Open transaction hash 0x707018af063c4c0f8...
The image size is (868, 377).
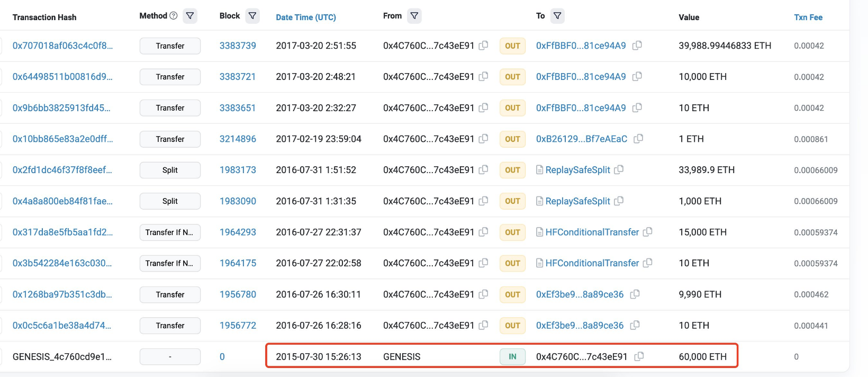tap(62, 46)
